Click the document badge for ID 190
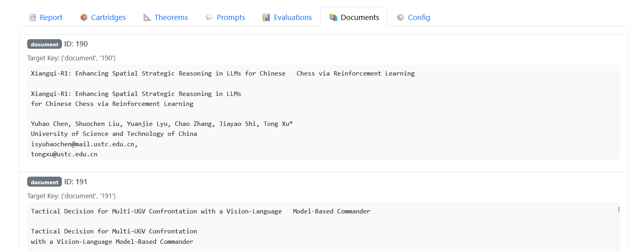Image resolution: width=644 pixels, height=251 pixels. (x=44, y=44)
